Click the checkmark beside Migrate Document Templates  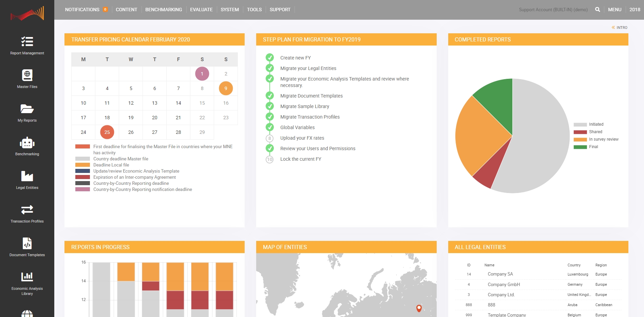pos(270,95)
